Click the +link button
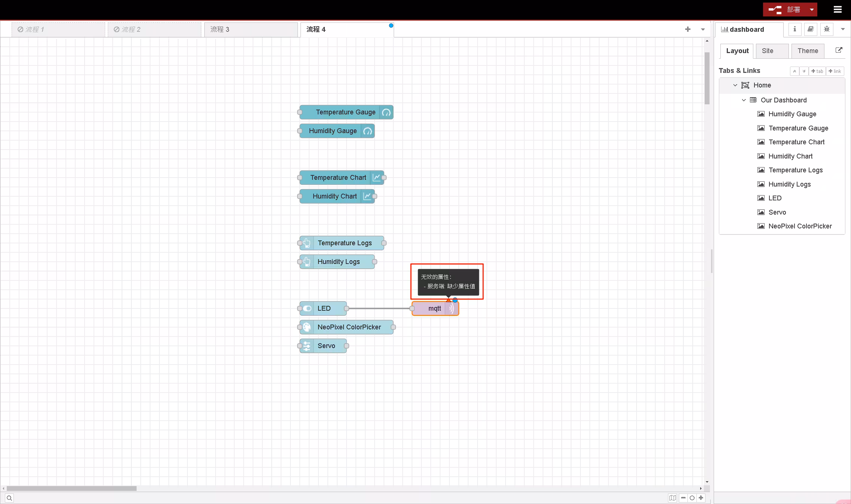Image resolution: width=851 pixels, height=504 pixels. pos(835,71)
